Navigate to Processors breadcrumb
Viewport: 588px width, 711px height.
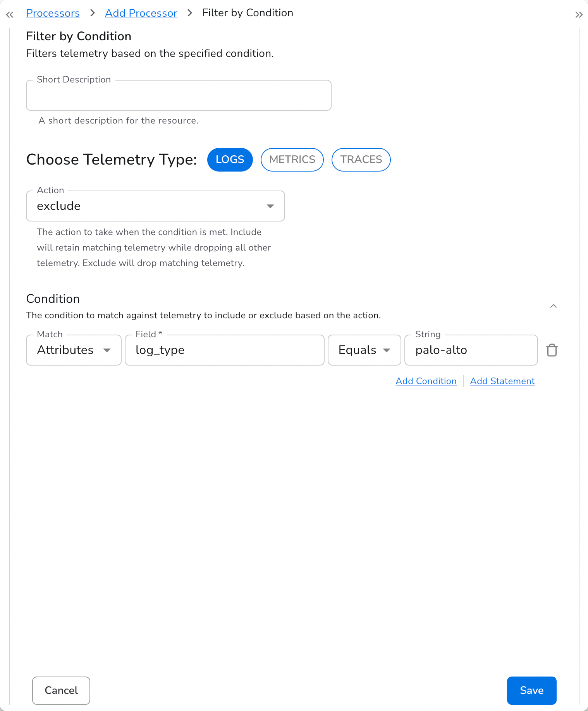pos(53,13)
